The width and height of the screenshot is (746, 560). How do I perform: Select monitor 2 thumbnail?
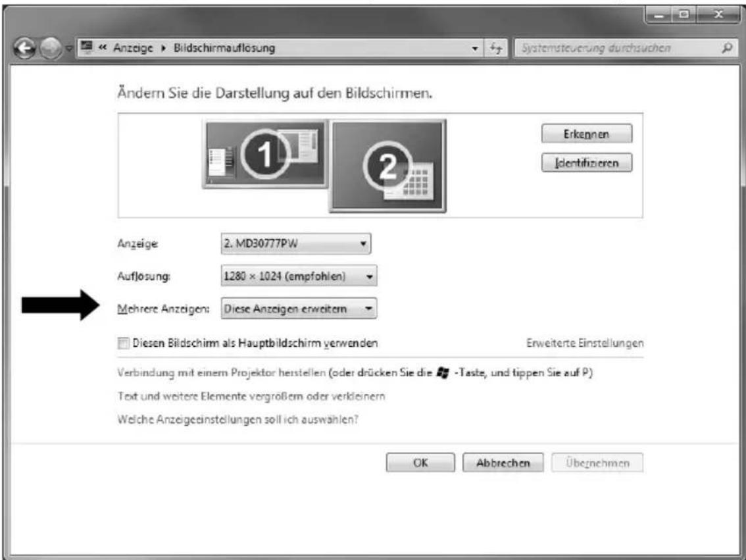pos(387,166)
